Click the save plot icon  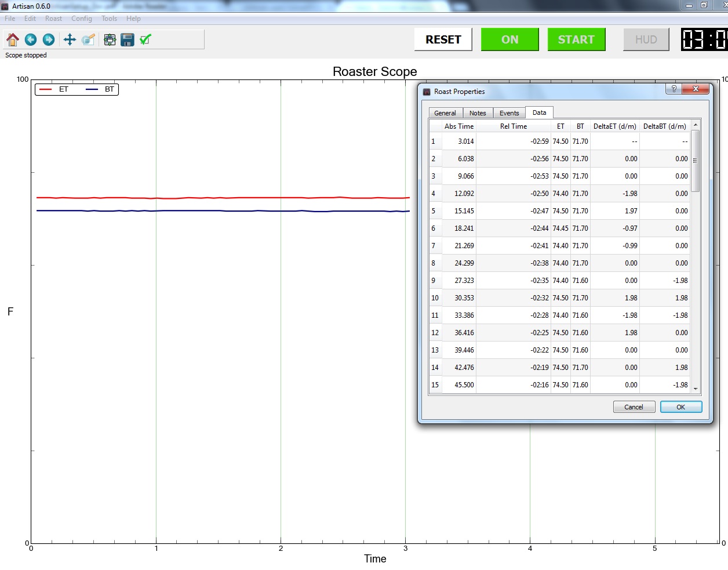(127, 39)
